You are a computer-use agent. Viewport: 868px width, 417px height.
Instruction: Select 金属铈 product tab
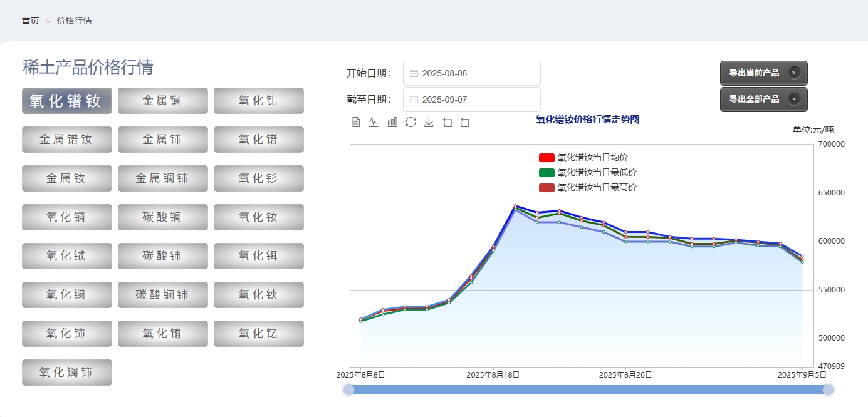tap(163, 140)
